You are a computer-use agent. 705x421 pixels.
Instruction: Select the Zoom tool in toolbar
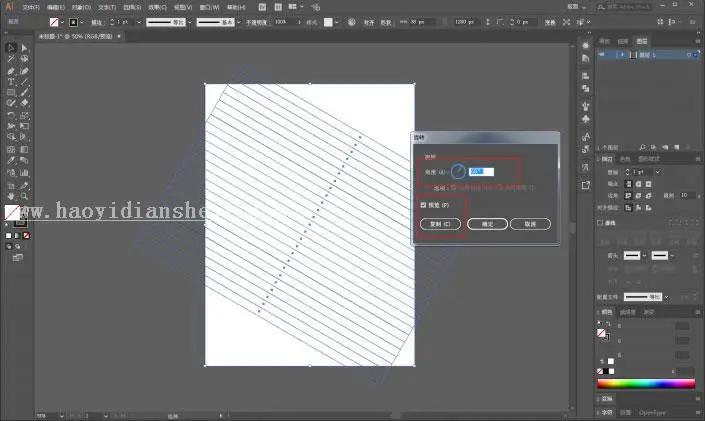coord(24,197)
